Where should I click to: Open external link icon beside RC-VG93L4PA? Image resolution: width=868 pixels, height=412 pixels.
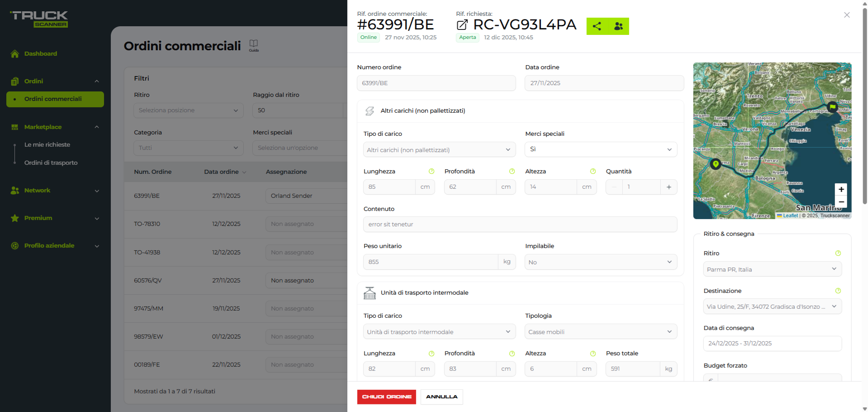click(x=462, y=25)
